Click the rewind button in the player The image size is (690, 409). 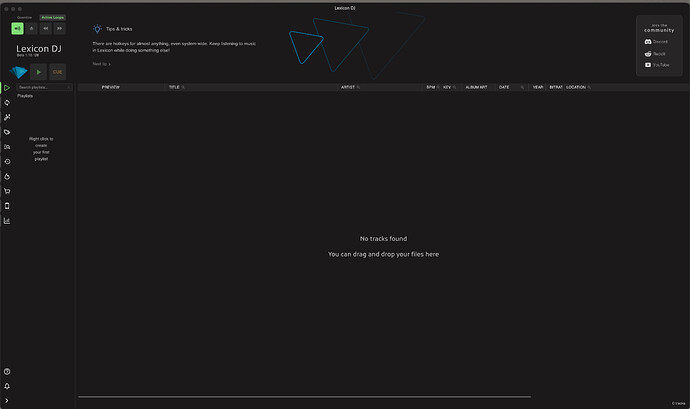[x=45, y=29]
